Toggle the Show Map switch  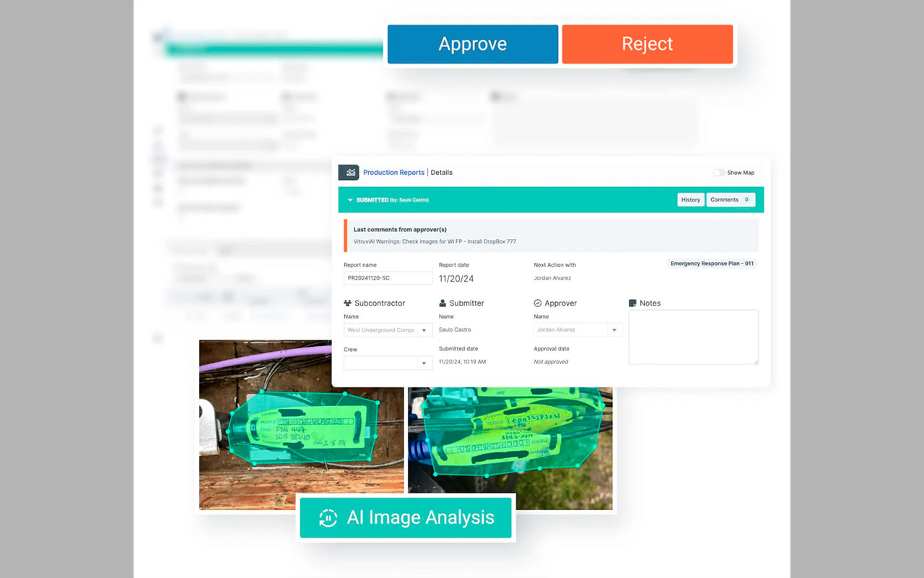pyautogui.click(x=719, y=173)
